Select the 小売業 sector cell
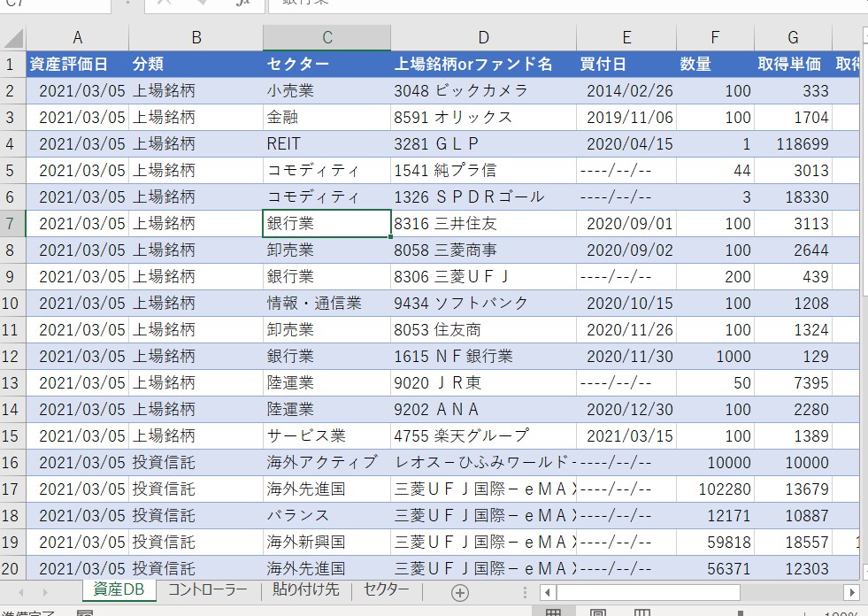The width and height of the screenshot is (868, 616). point(327,91)
